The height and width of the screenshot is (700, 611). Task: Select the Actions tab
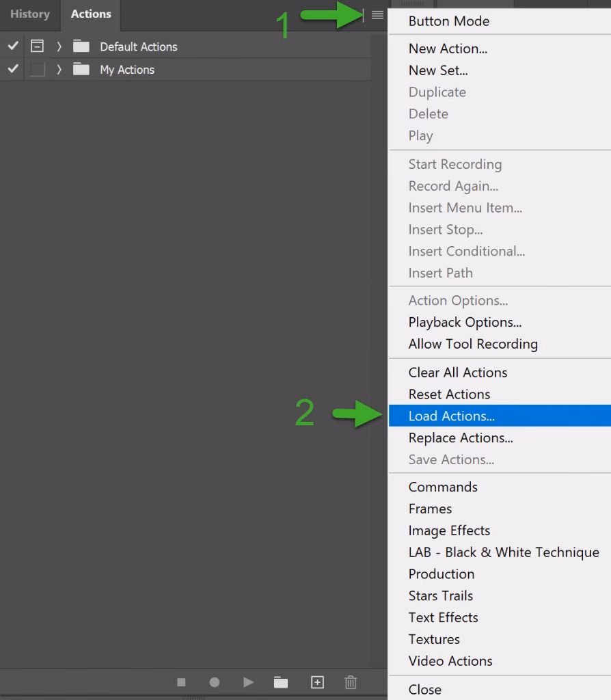coord(90,13)
